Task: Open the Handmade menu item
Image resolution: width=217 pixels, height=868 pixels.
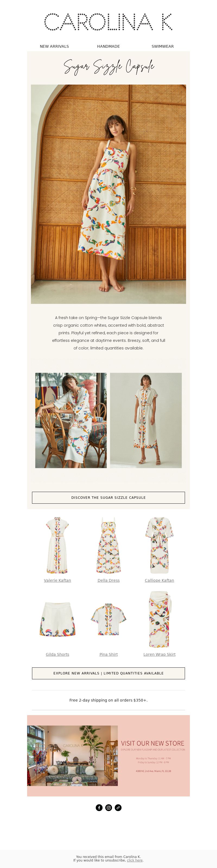Action: pos(108,47)
